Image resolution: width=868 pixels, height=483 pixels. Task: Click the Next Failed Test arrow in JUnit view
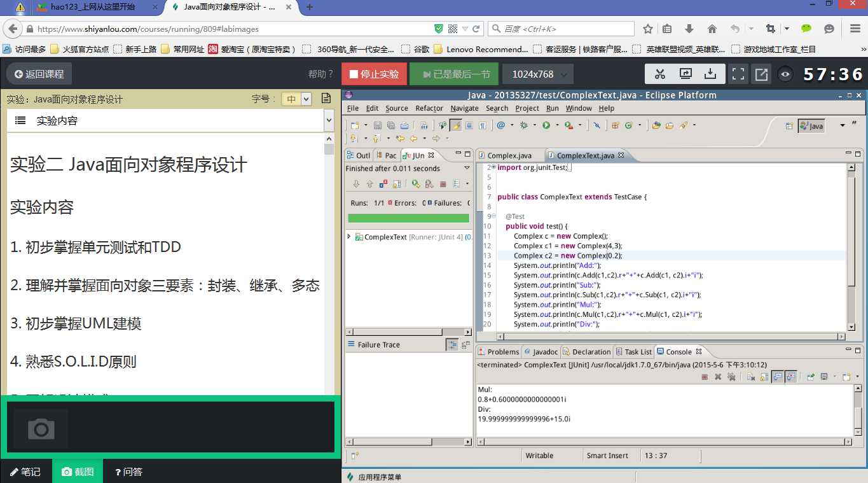356,184
